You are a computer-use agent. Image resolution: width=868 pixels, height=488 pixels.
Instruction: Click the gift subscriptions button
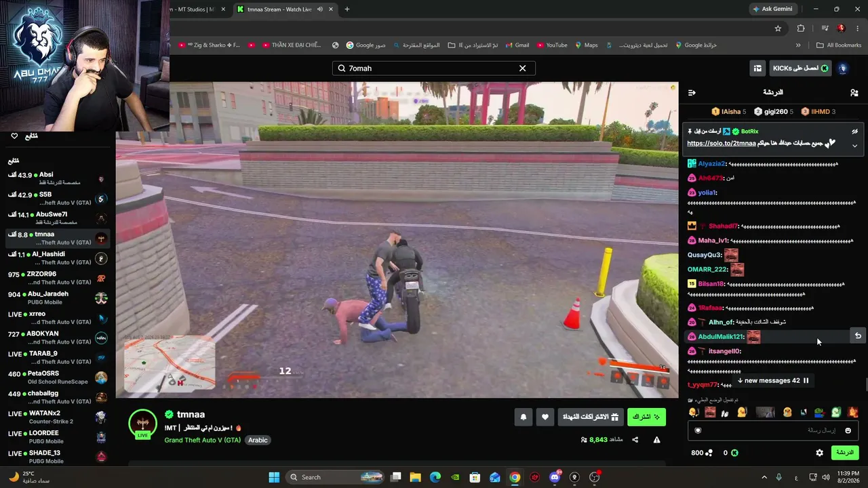pyautogui.click(x=589, y=417)
